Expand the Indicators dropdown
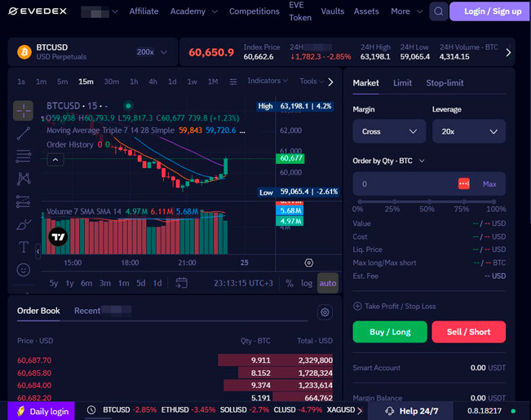The width and height of the screenshot is (531, 420). click(x=268, y=81)
